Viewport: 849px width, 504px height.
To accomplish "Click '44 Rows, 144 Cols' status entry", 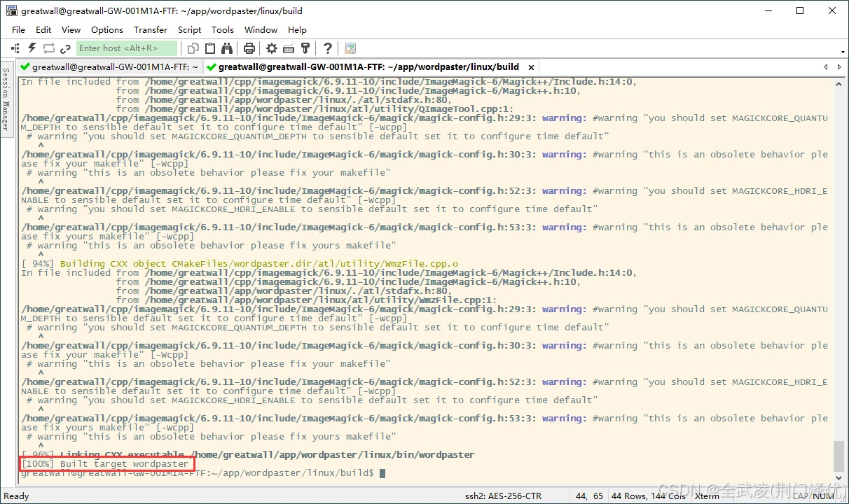I will (x=649, y=496).
